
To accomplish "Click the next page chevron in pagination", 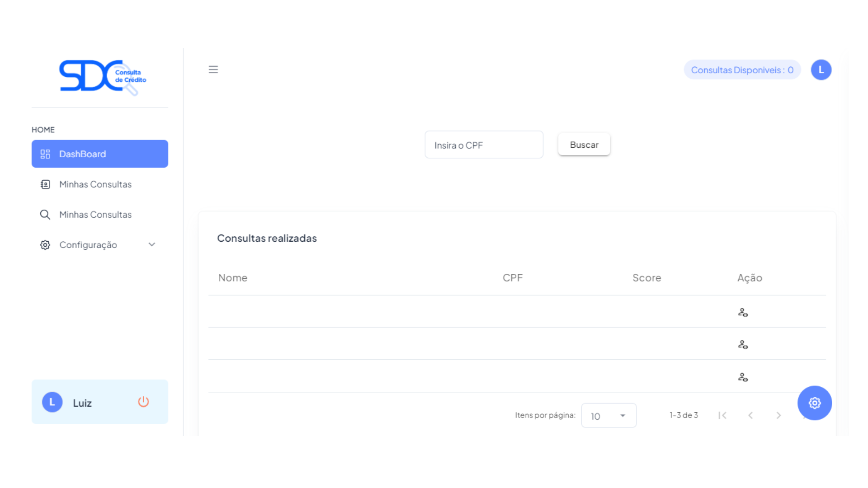I will click(778, 415).
